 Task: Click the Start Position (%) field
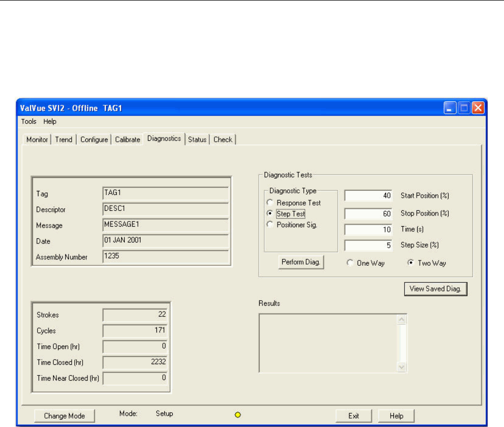click(x=368, y=196)
